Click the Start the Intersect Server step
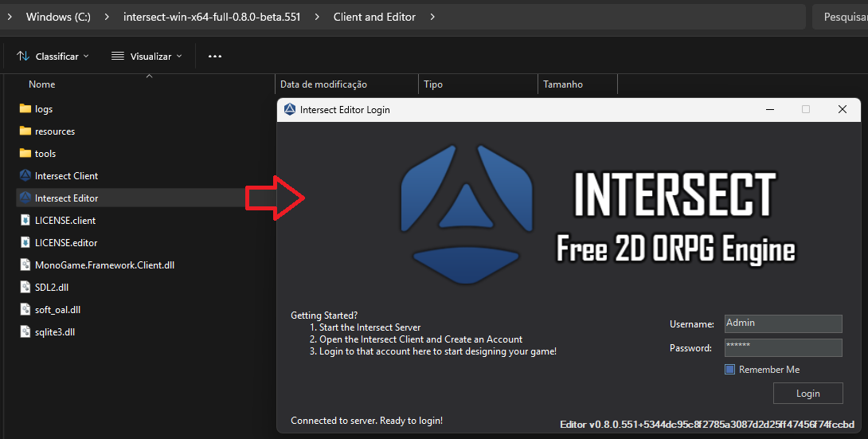The width and height of the screenshot is (868, 439). [366, 327]
